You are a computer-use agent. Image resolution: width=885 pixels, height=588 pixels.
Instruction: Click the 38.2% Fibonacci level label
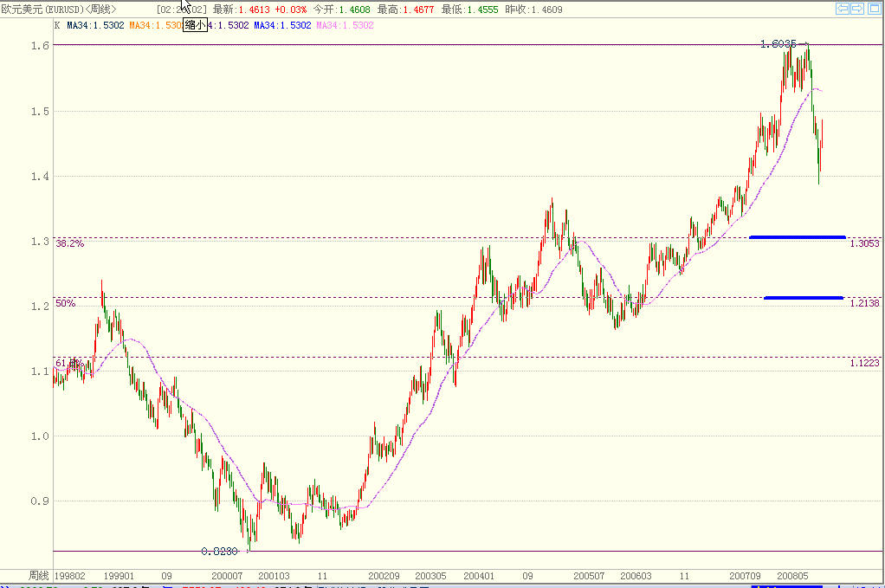69,244
